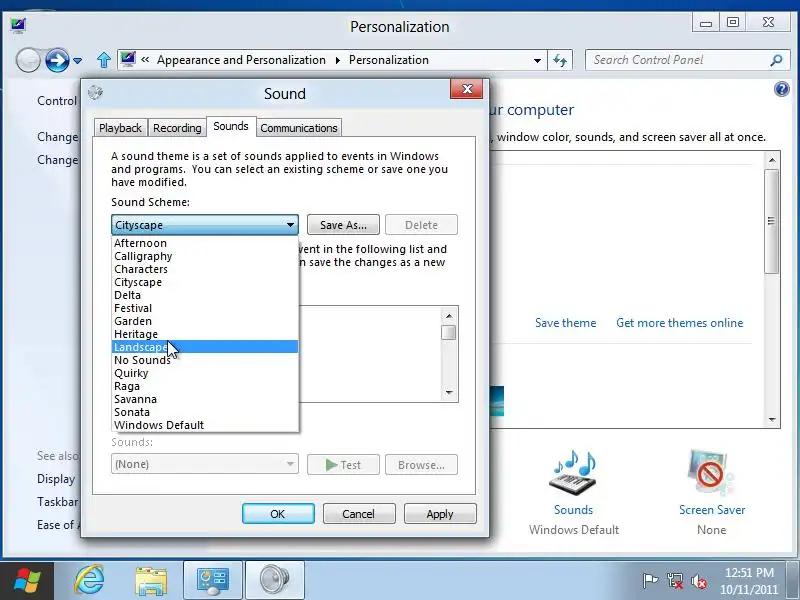The width and height of the screenshot is (800, 600).
Task: Click the Save As... button
Action: [x=343, y=225]
